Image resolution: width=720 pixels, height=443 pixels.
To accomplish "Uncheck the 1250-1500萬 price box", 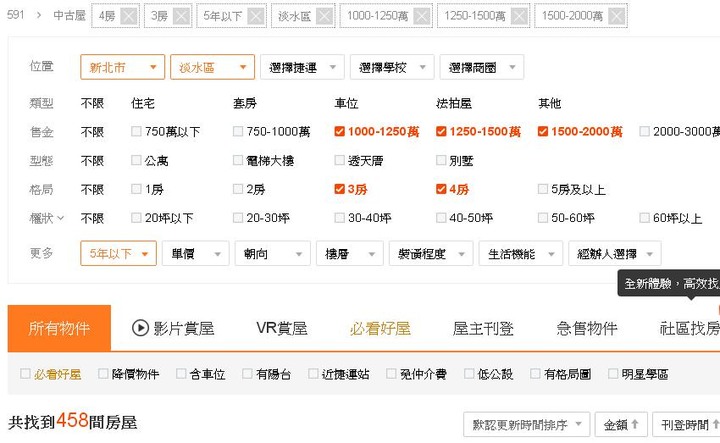I will point(441,131).
